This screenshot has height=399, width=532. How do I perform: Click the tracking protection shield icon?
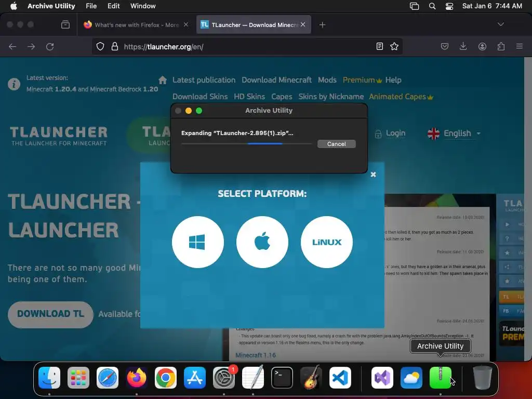pos(100,46)
